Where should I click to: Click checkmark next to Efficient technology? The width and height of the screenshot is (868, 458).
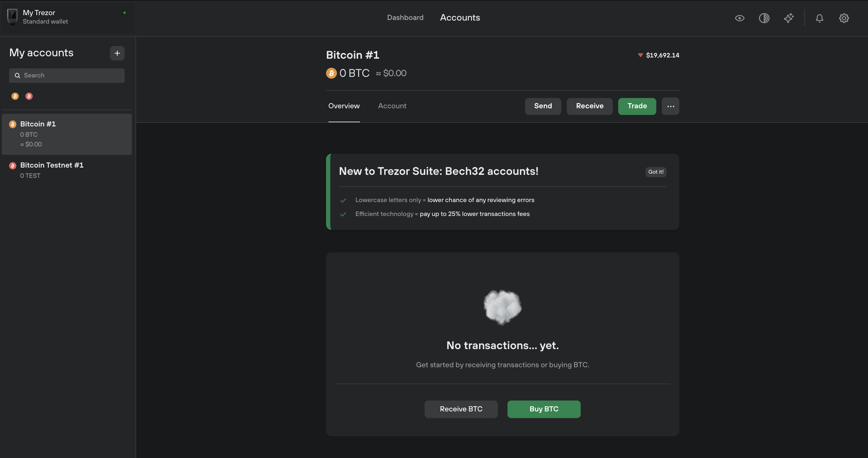(x=343, y=214)
